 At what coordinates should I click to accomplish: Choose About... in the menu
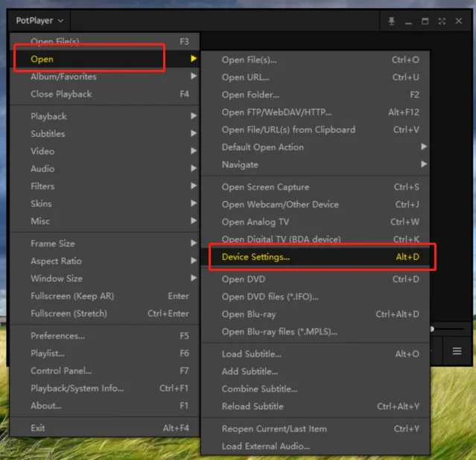coord(105,406)
